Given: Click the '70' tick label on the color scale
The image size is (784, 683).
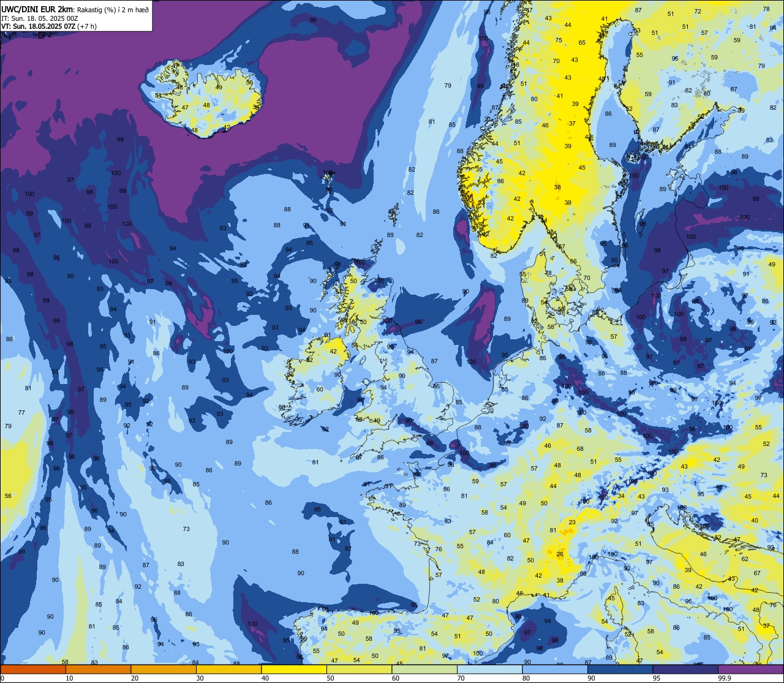Looking at the screenshot, I should pos(461,678).
